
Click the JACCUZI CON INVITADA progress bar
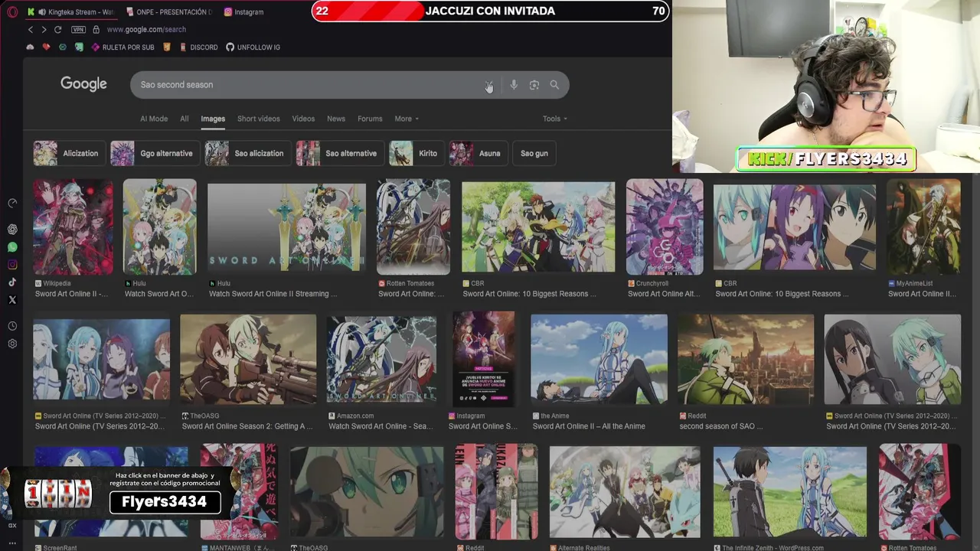coord(490,11)
